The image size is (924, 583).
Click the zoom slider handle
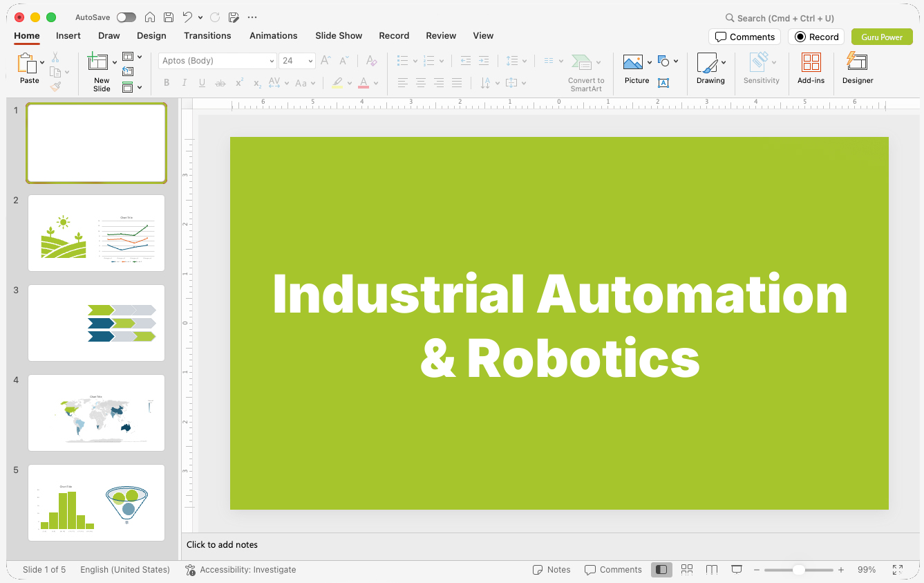click(x=798, y=570)
